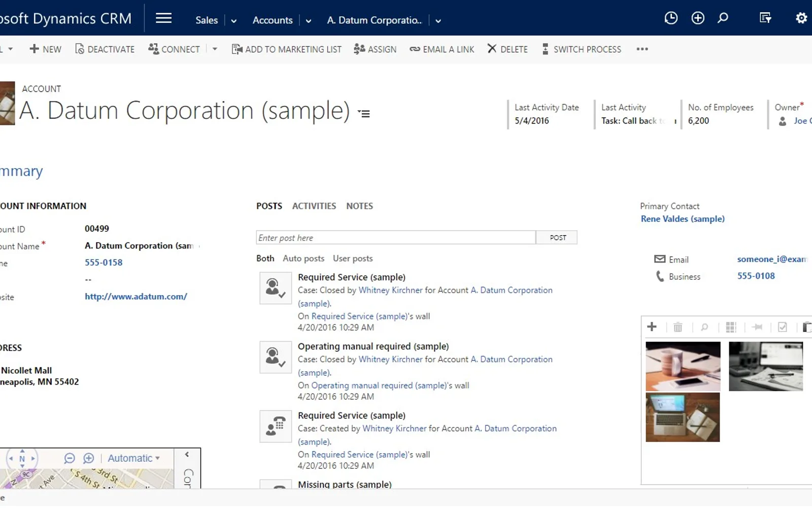812x508 pixels.
Task: Assign the account to another user
Action: (x=375, y=49)
